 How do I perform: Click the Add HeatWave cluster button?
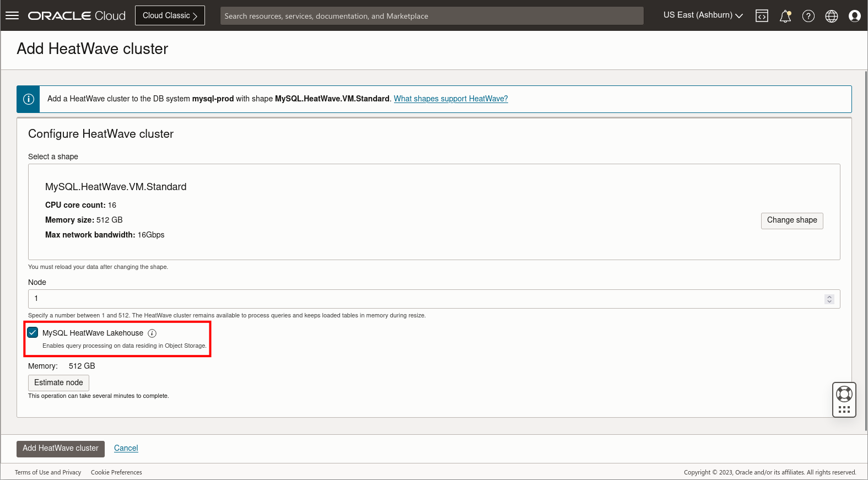click(x=61, y=449)
